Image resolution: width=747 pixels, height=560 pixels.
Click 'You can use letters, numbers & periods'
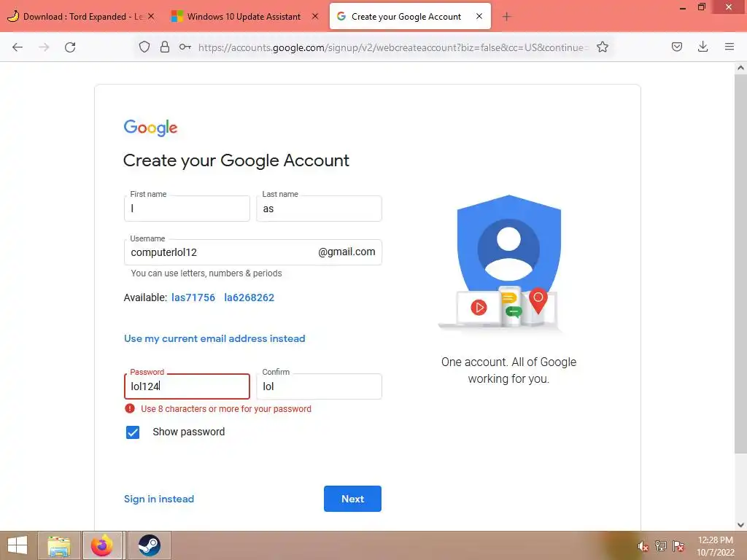(x=206, y=273)
